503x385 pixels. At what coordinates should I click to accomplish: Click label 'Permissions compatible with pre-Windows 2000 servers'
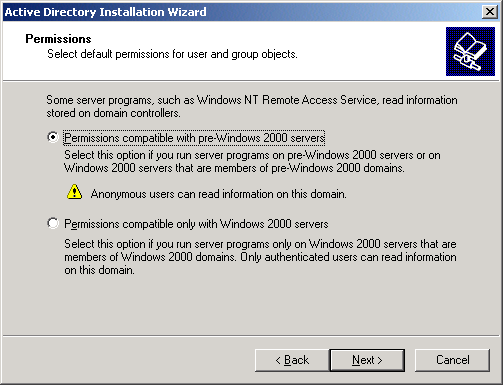[194, 138]
